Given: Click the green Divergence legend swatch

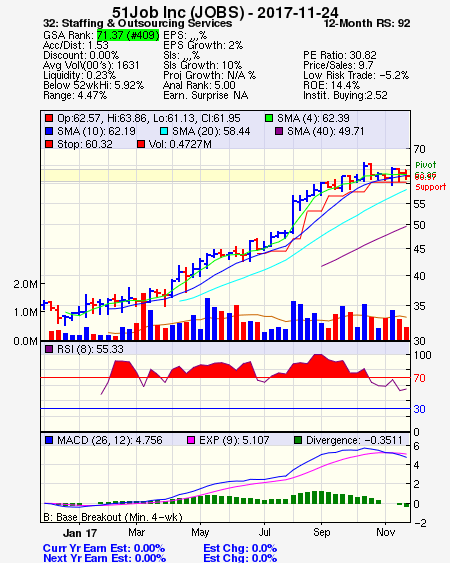Looking at the screenshot, I should (298, 440).
